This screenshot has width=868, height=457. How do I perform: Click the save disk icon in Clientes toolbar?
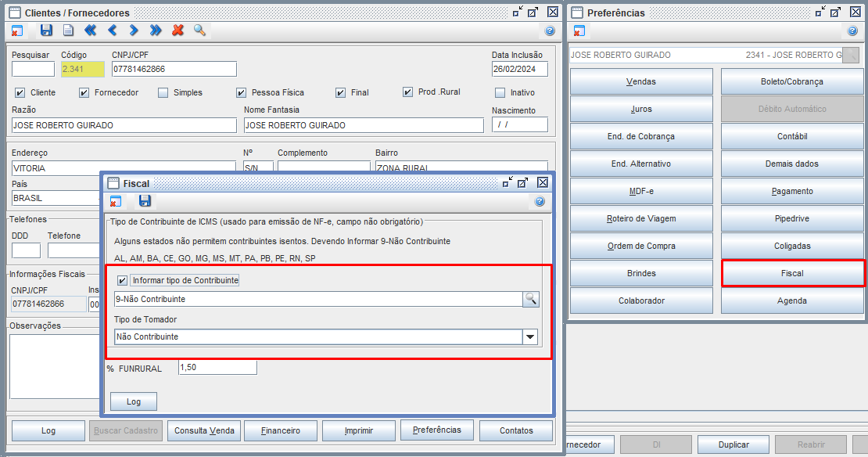[x=46, y=31]
